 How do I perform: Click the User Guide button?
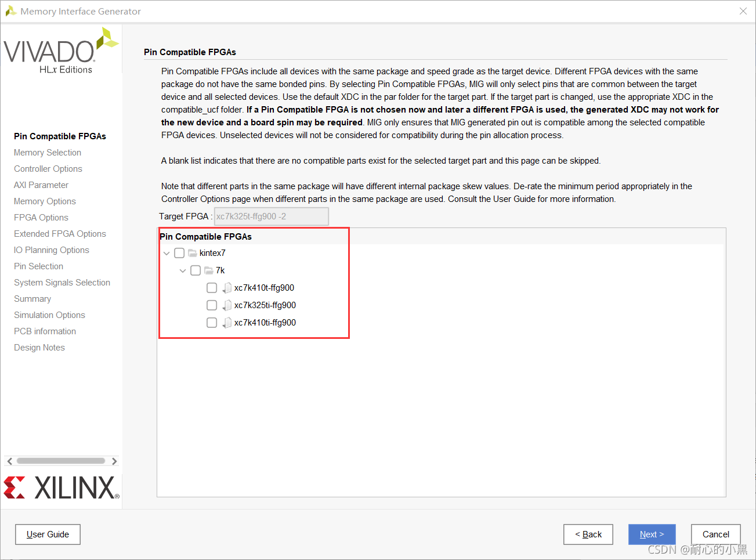48,534
